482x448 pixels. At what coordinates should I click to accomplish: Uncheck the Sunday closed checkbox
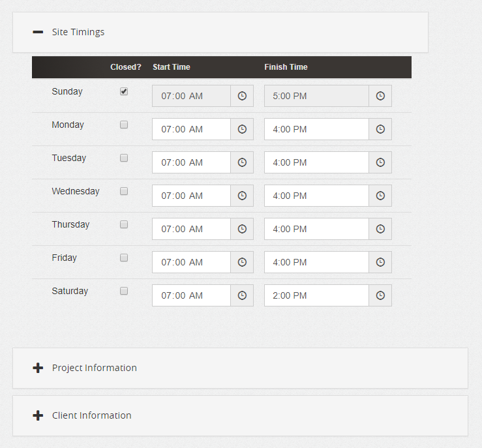click(124, 92)
